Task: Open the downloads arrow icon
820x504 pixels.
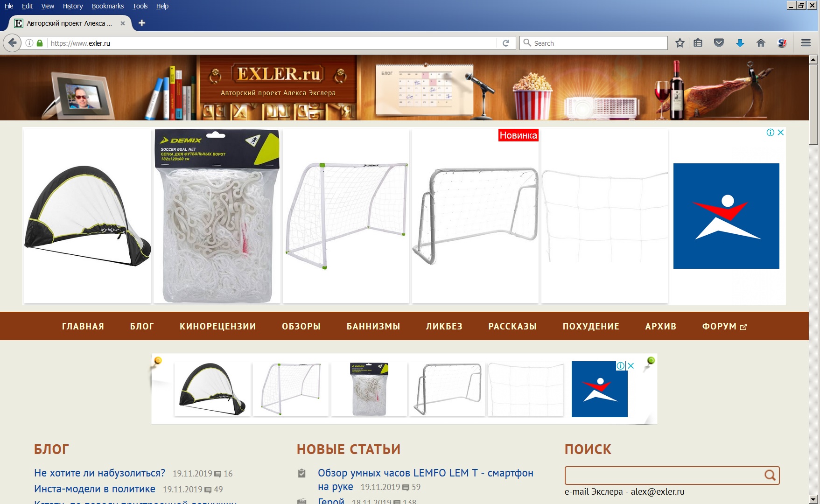Action: tap(740, 43)
